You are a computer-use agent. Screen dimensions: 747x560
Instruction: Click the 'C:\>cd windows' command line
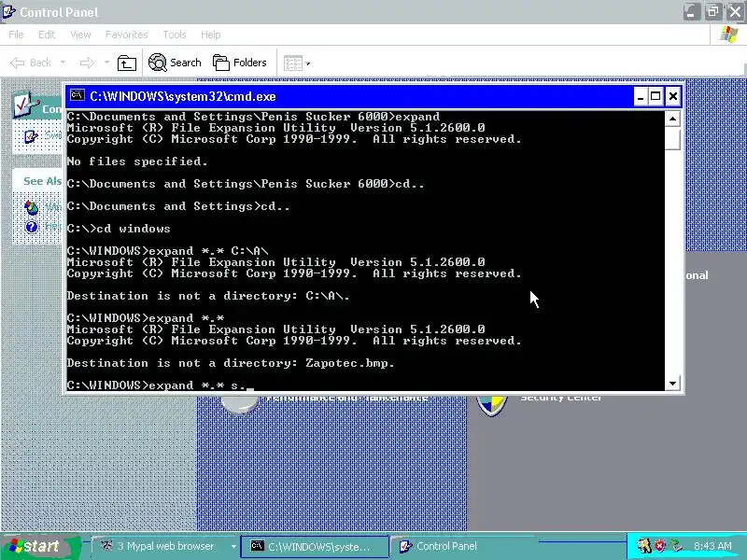coord(119,229)
